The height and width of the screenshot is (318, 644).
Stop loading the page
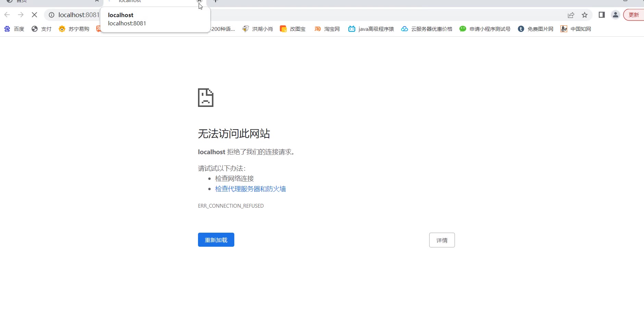click(x=34, y=15)
